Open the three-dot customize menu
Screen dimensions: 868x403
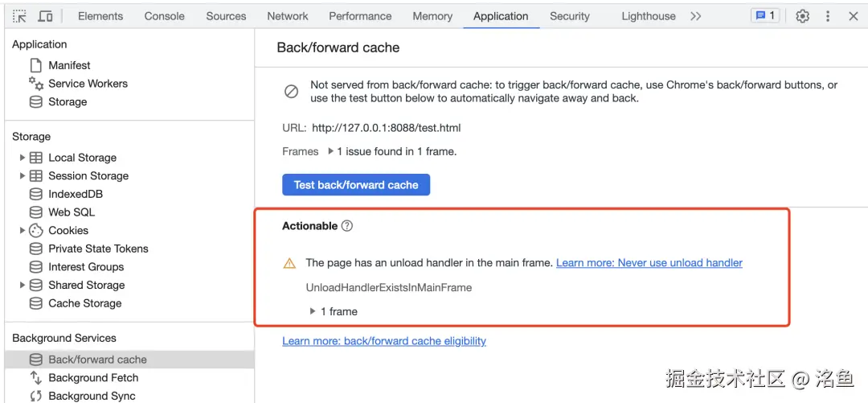828,16
